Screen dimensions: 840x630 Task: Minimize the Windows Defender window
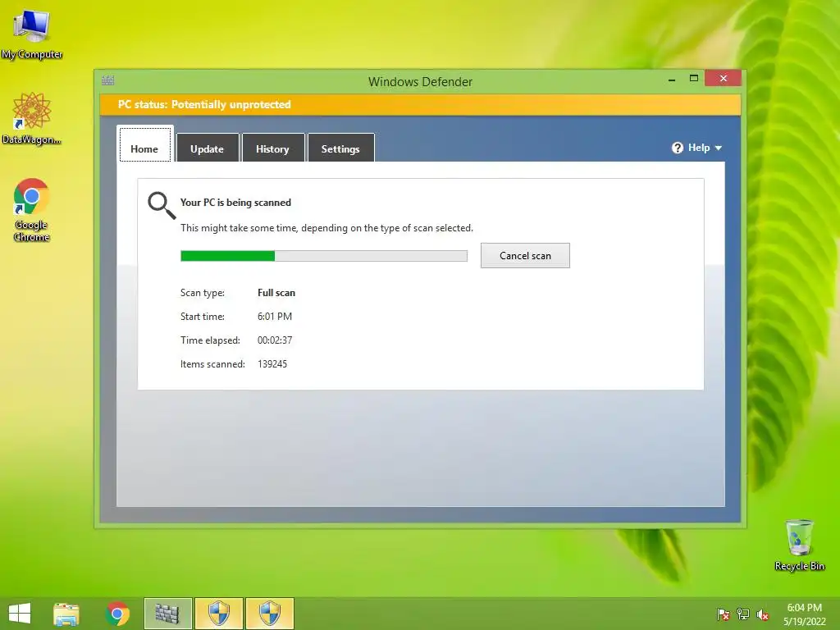click(x=672, y=79)
